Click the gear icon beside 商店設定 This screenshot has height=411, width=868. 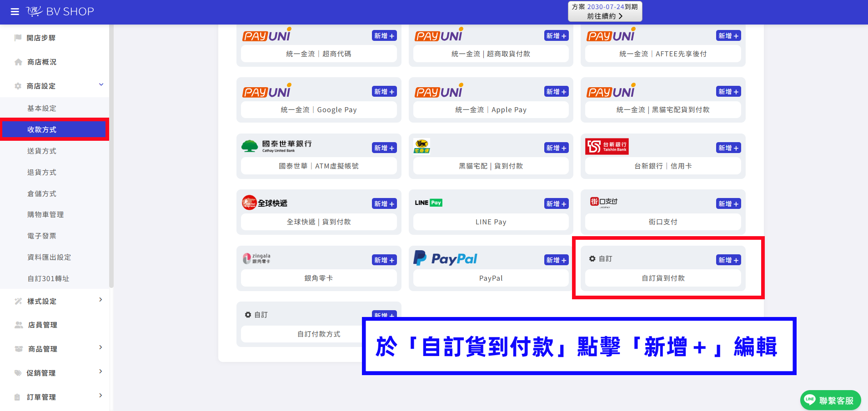18,86
